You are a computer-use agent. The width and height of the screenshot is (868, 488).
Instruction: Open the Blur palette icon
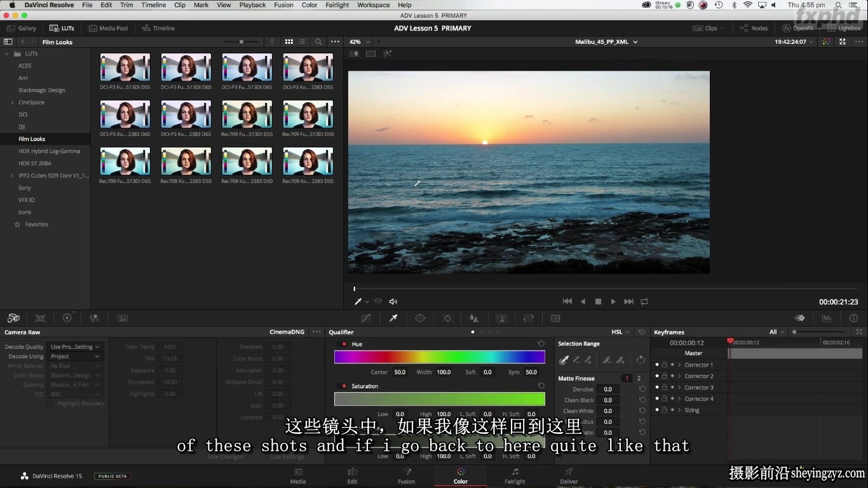pos(474,318)
